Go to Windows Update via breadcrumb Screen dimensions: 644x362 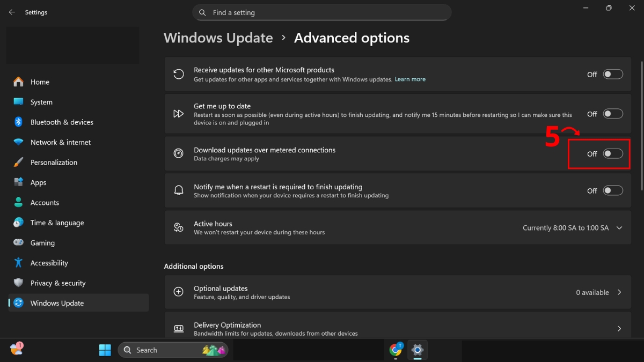click(x=218, y=38)
